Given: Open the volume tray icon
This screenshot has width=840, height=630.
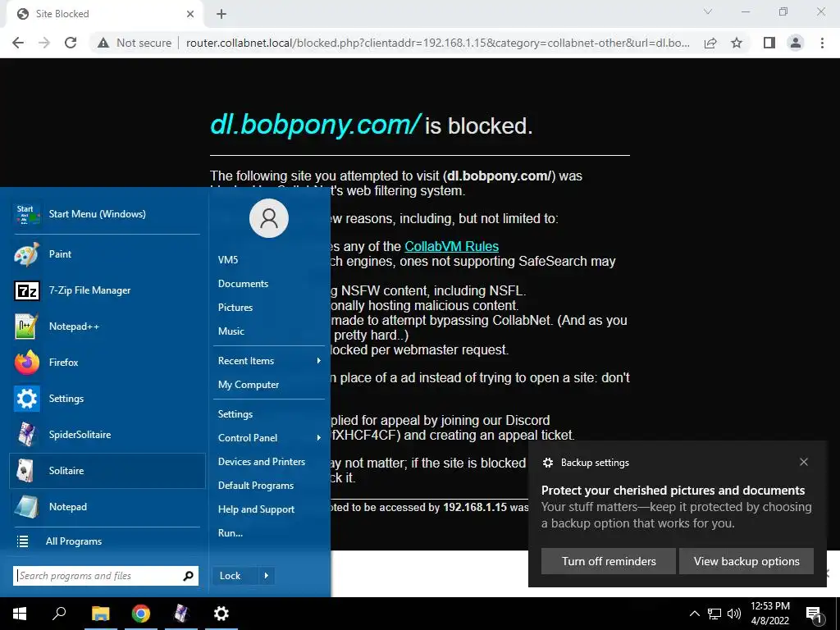Looking at the screenshot, I should click(x=734, y=614).
